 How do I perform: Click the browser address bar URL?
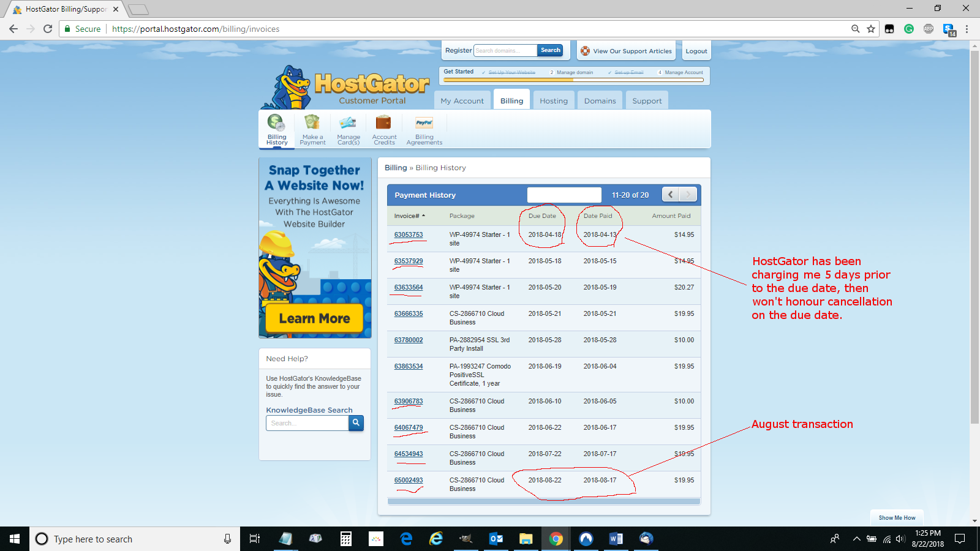[x=195, y=29]
